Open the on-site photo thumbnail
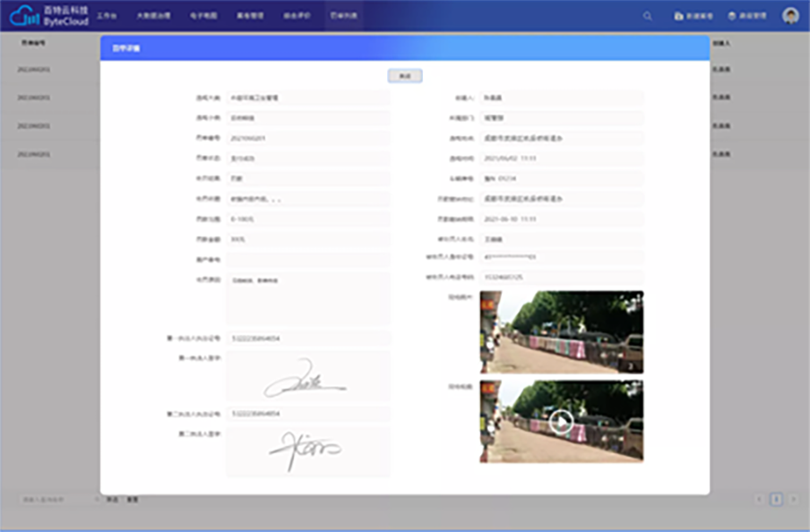Screen dimensions: 810x532 coord(561,331)
